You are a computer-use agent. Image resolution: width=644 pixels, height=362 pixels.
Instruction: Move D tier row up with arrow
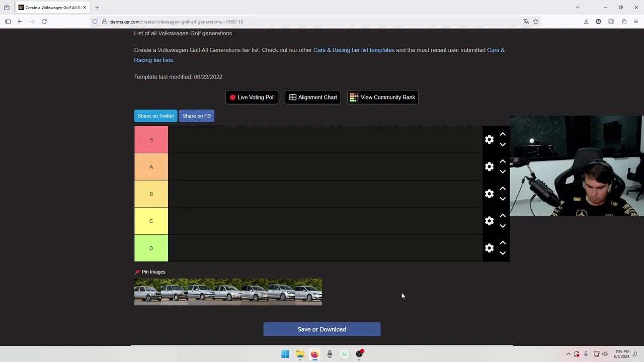[x=503, y=243]
